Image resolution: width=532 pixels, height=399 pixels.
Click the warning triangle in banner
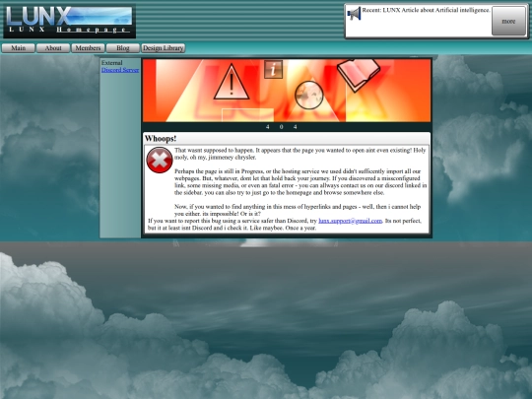coord(232,82)
